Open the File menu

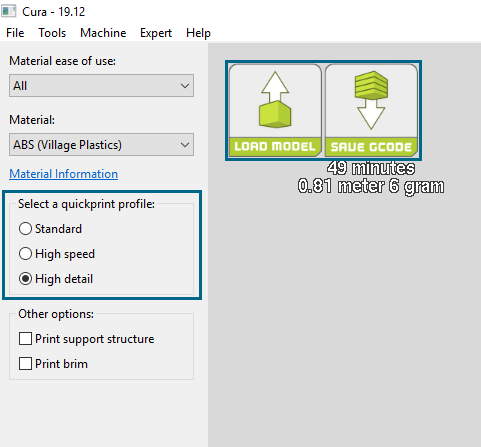pos(15,33)
